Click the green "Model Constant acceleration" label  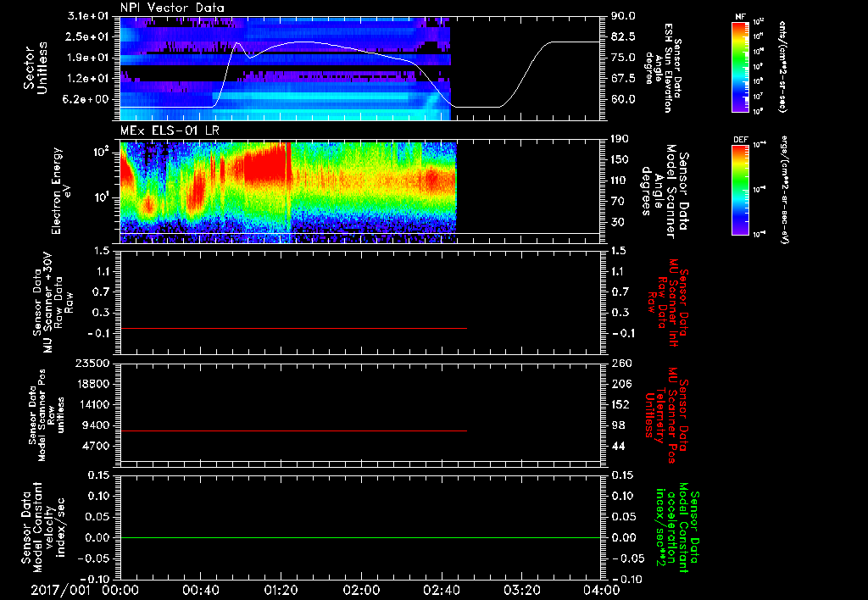[x=677, y=527]
